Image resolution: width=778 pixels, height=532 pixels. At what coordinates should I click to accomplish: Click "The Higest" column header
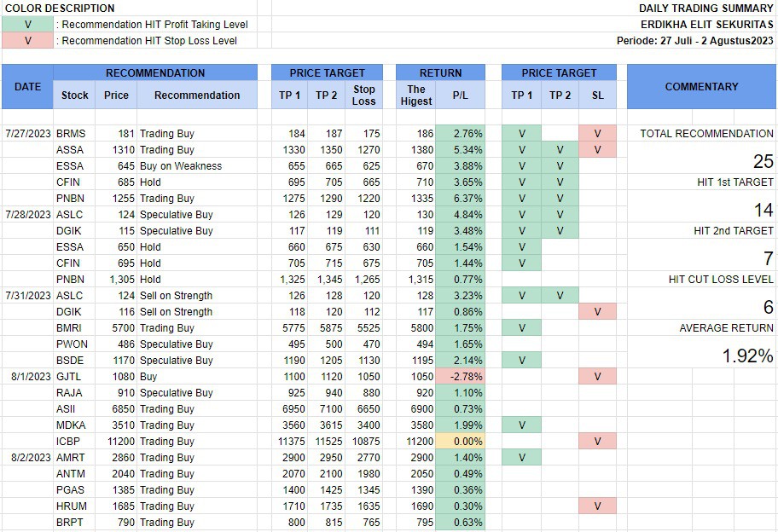click(x=416, y=95)
